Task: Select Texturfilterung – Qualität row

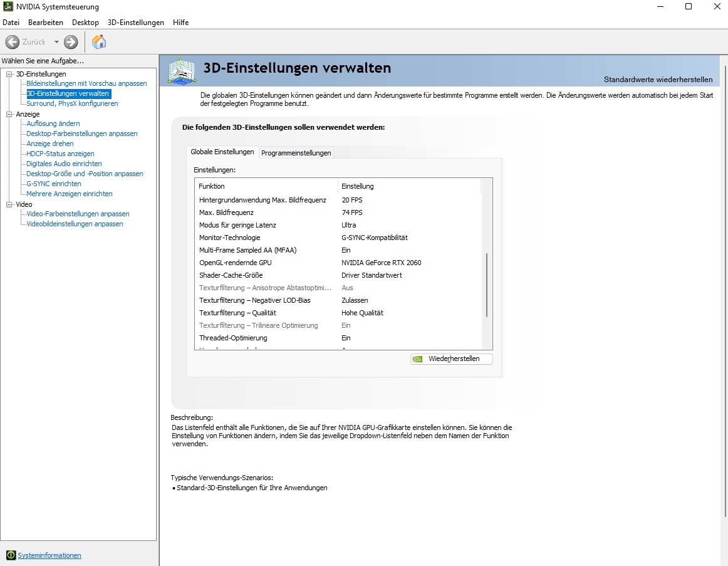Action: 338,313
